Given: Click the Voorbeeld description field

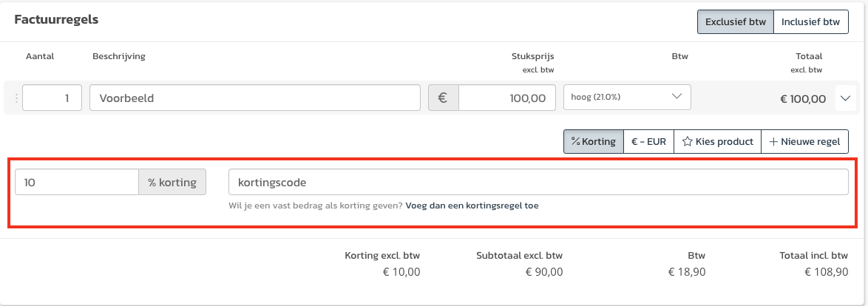Looking at the screenshot, I should point(255,98).
